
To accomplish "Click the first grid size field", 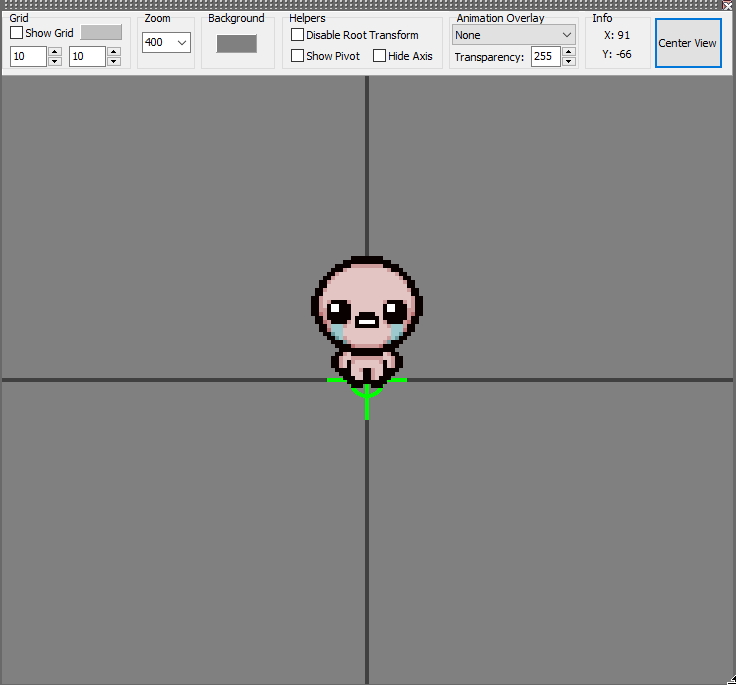I will tap(28, 56).
